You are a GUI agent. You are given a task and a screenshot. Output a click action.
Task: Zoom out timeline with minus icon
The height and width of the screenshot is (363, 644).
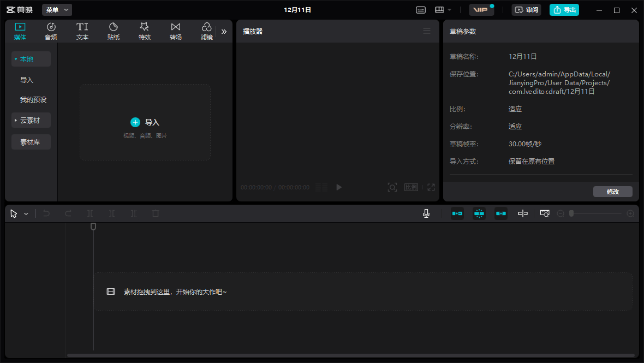[560, 213]
